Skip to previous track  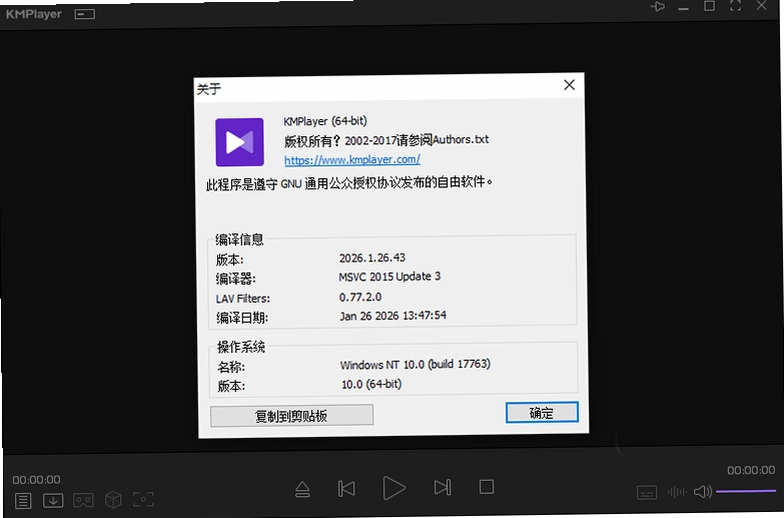coord(346,488)
